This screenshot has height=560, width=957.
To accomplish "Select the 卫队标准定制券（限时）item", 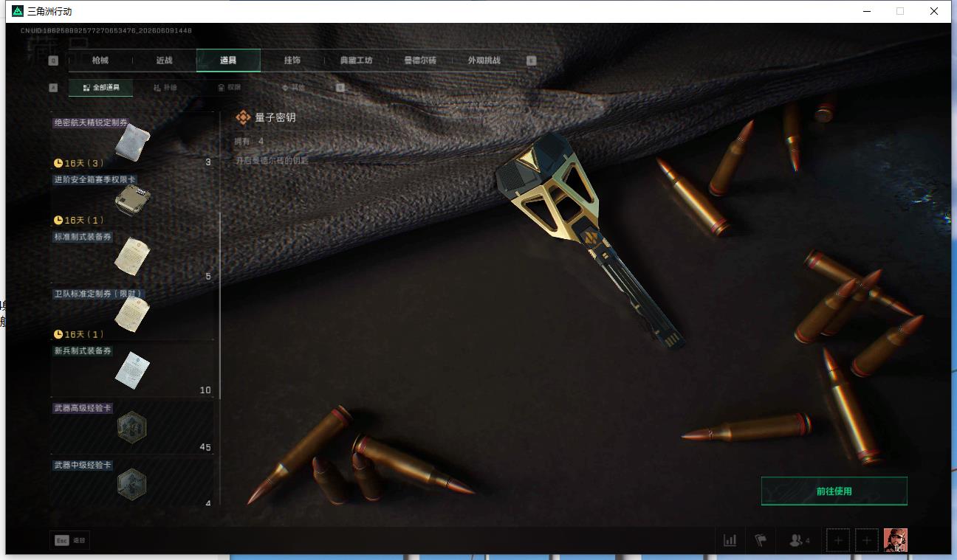I will pyautogui.click(x=132, y=312).
